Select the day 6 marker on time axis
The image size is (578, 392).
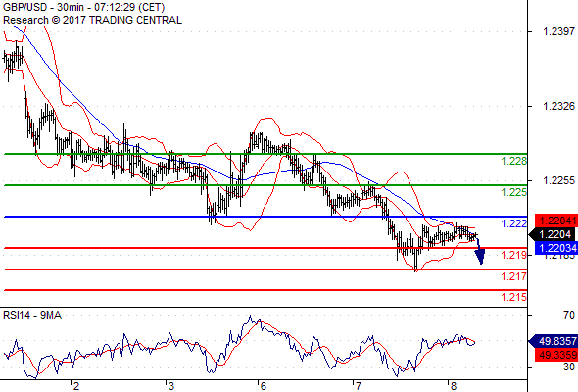point(263,386)
